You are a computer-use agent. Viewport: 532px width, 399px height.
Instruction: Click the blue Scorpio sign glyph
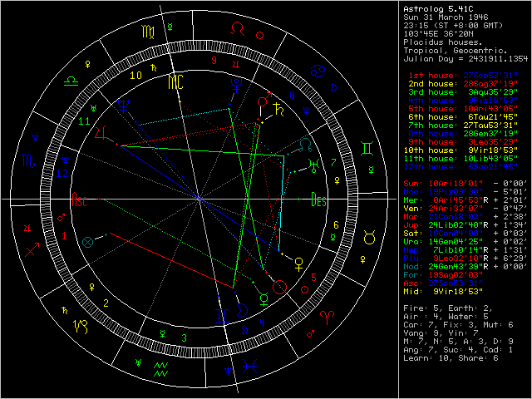click(x=29, y=160)
